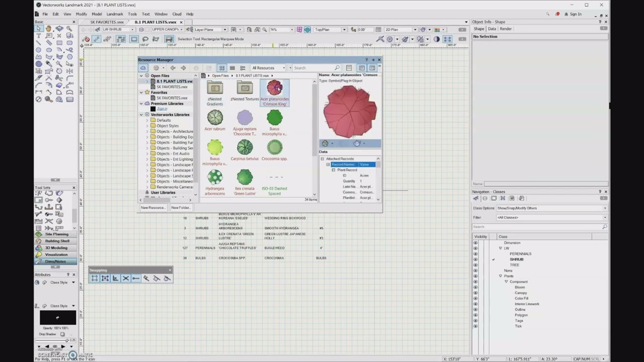Toggle the Resource Manager preview pane button
This screenshot has height=362, width=644.
pos(372,68)
